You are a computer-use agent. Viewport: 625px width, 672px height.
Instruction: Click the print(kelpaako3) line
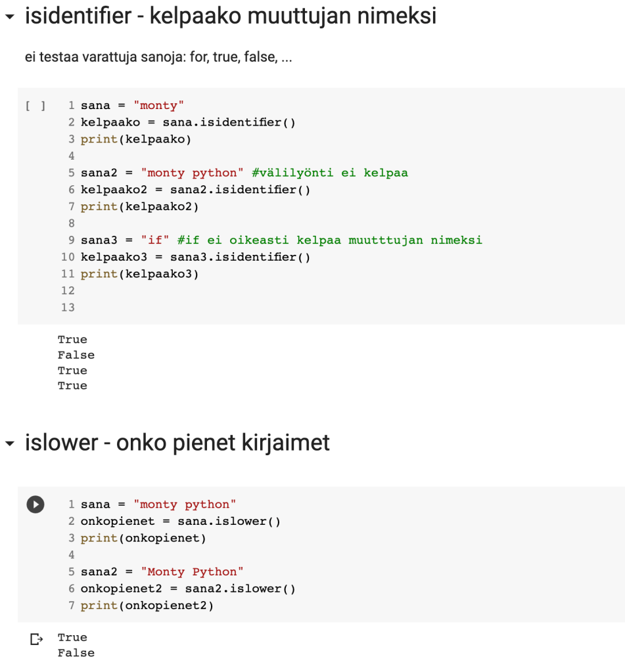tap(139, 274)
